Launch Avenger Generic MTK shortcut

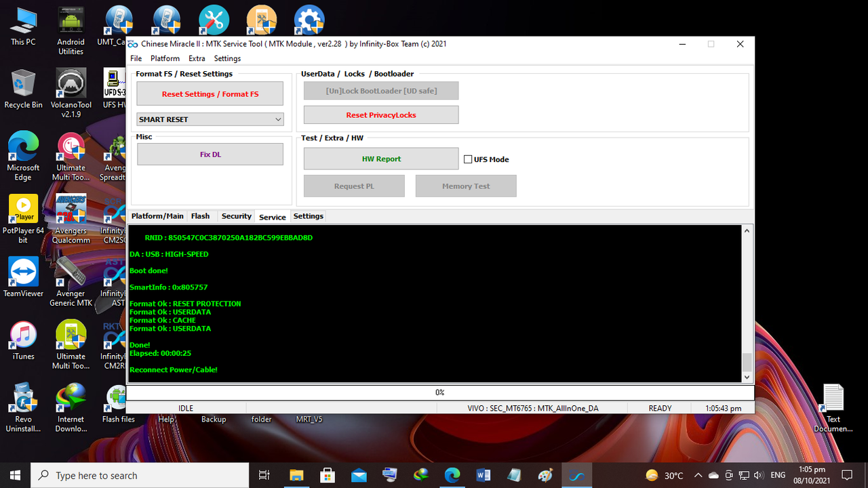coord(71,282)
